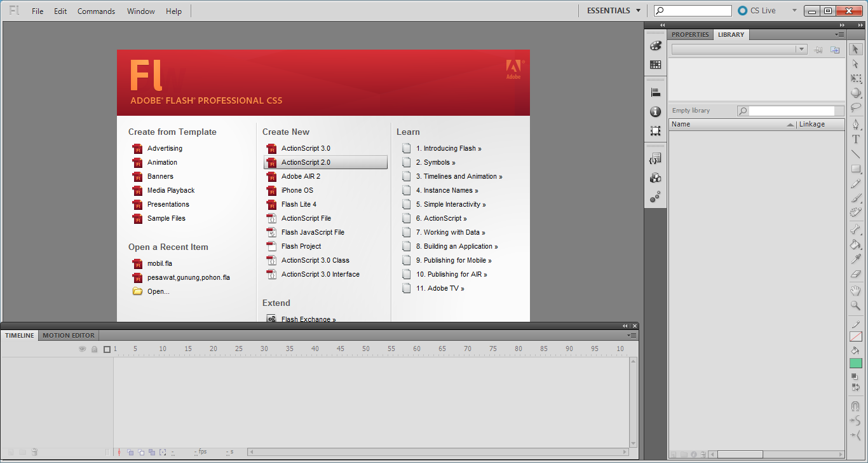Open the Color panel palette icon

tap(655, 46)
